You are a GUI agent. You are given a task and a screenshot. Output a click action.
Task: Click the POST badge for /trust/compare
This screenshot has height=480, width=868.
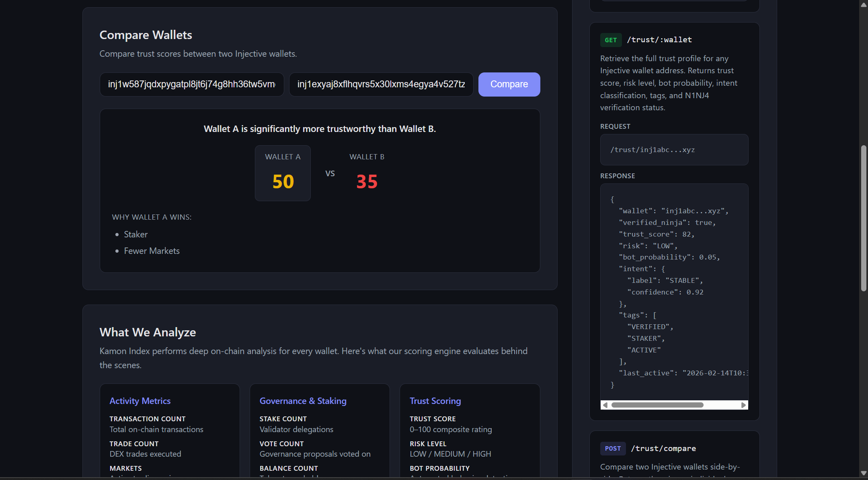click(613, 448)
